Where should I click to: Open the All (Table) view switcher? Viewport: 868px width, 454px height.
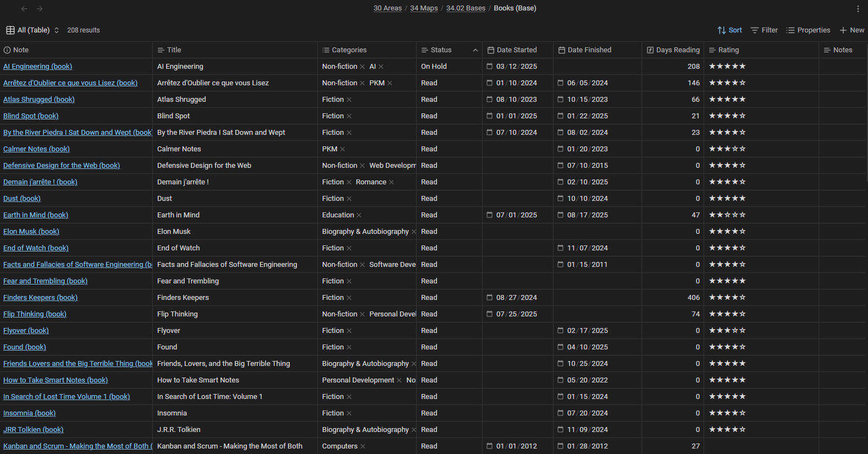[x=33, y=30]
